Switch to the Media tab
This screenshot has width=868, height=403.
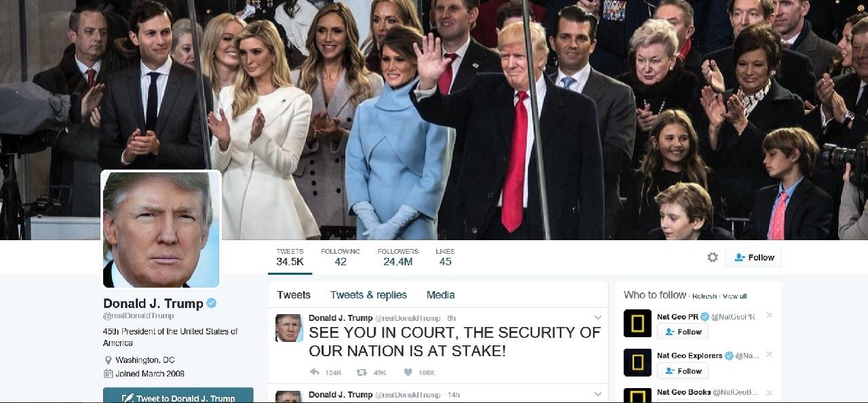[441, 294]
